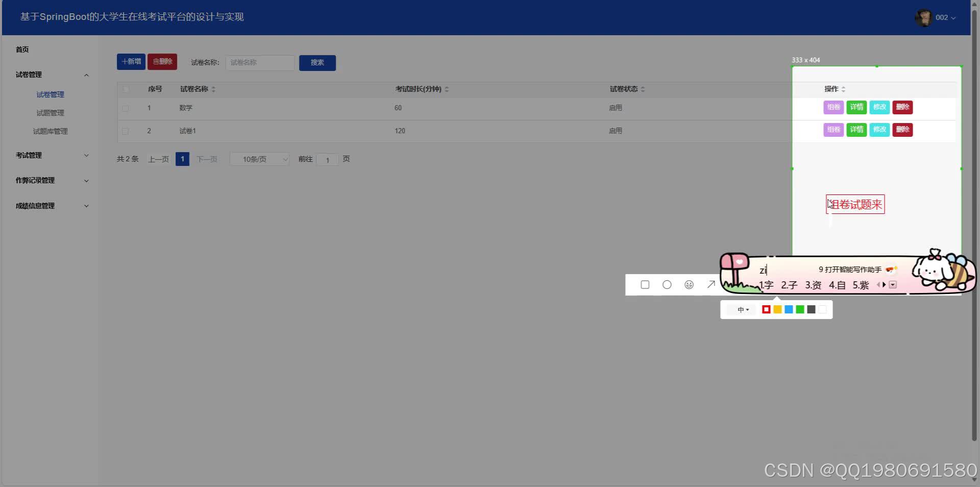This screenshot has height=487, width=980.
Task: Click 删除 for the 数学 row
Action: click(x=902, y=107)
